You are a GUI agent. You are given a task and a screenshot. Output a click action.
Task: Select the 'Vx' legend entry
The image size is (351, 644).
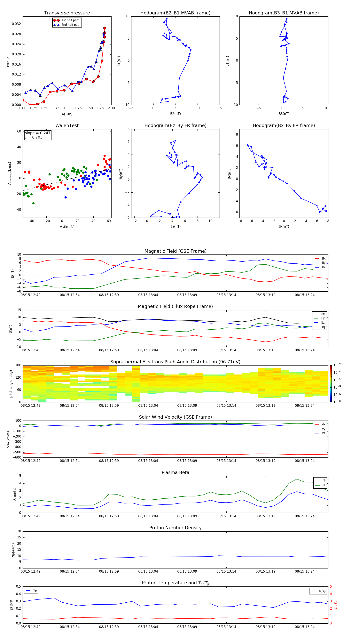[x=320, y=424]
